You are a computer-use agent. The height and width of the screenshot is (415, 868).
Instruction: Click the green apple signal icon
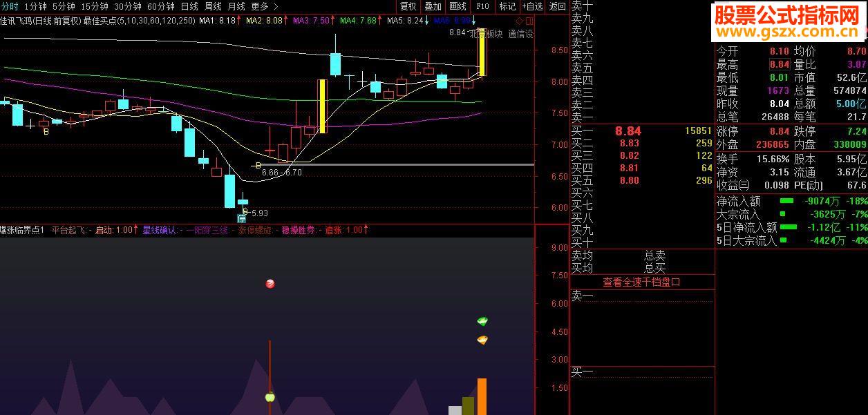click(270, 397)
